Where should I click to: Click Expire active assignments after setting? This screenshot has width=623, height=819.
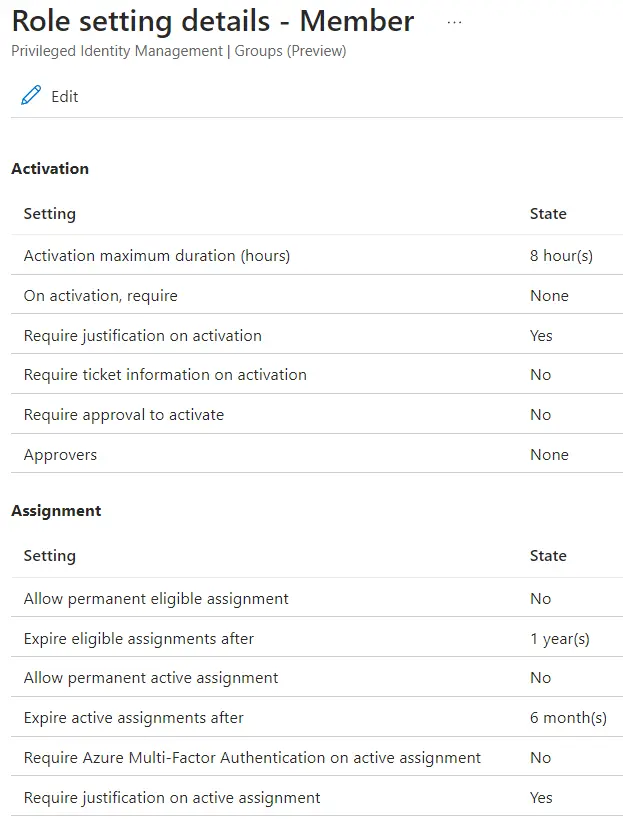pyautogui.click(x=134, y=718)
